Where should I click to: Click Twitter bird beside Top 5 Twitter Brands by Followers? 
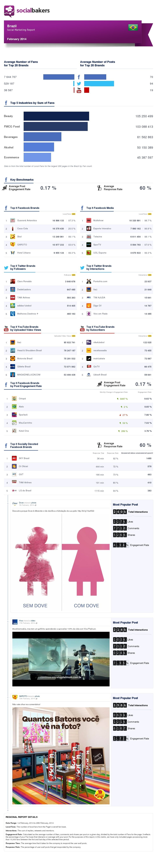(6, 268)
